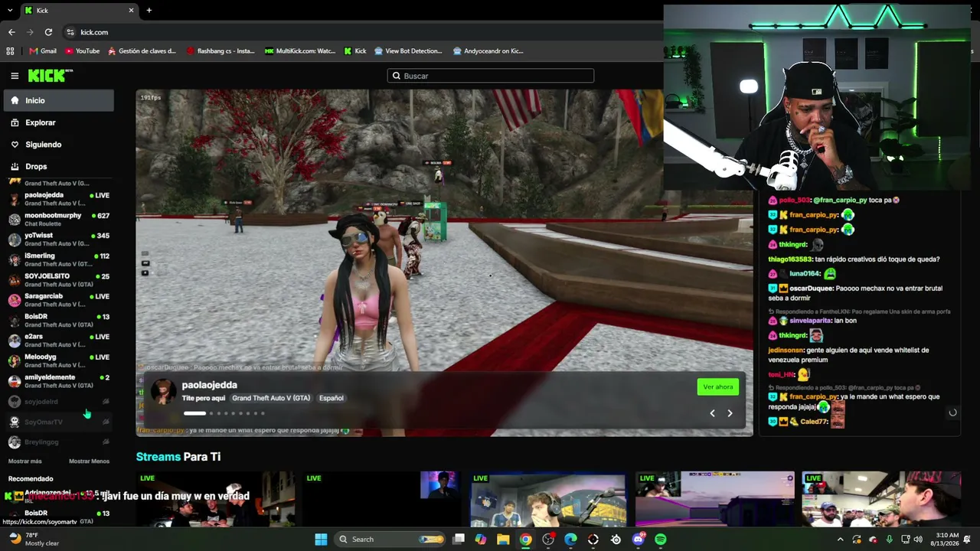This screenshot has height=551, width=980.
Task: Open the flashbang cs bookmark
Action: click(x=220, y=51)
